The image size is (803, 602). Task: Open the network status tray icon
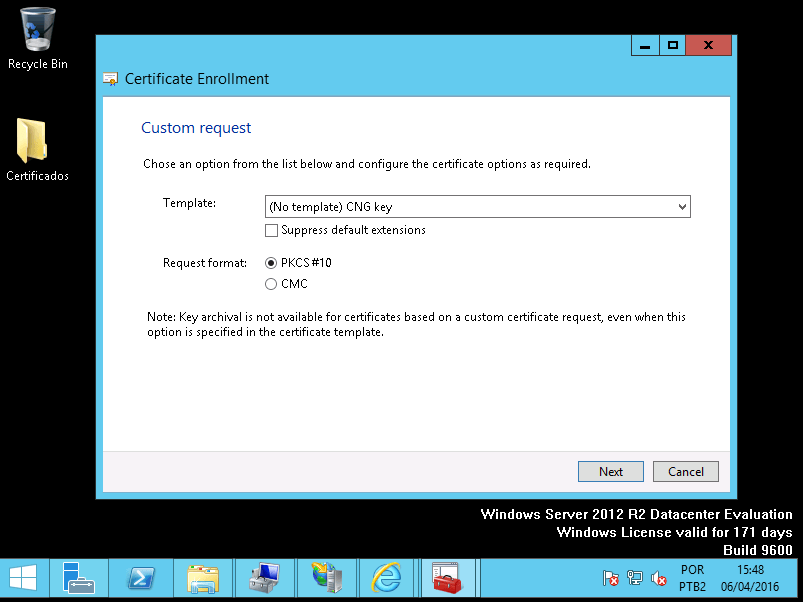click(635, 578)
